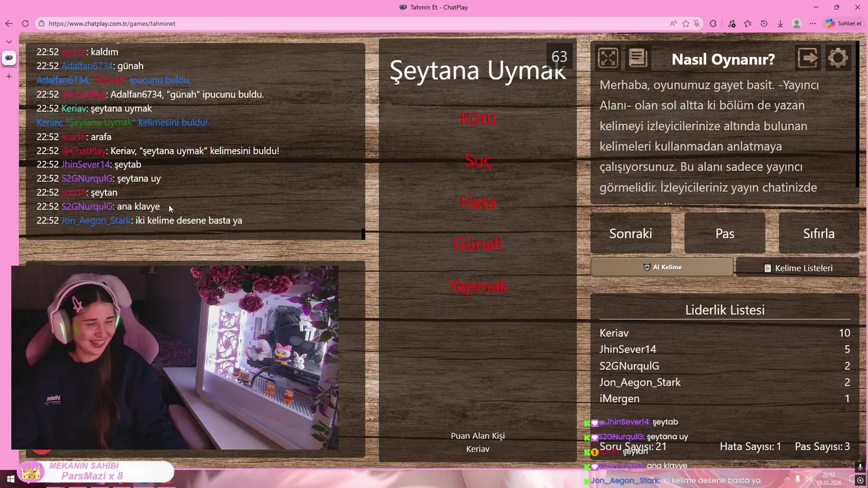The width and height of the screenshot is (868, 488).
Task: Click the forbidden word 'Hata'
Action: 478,202
